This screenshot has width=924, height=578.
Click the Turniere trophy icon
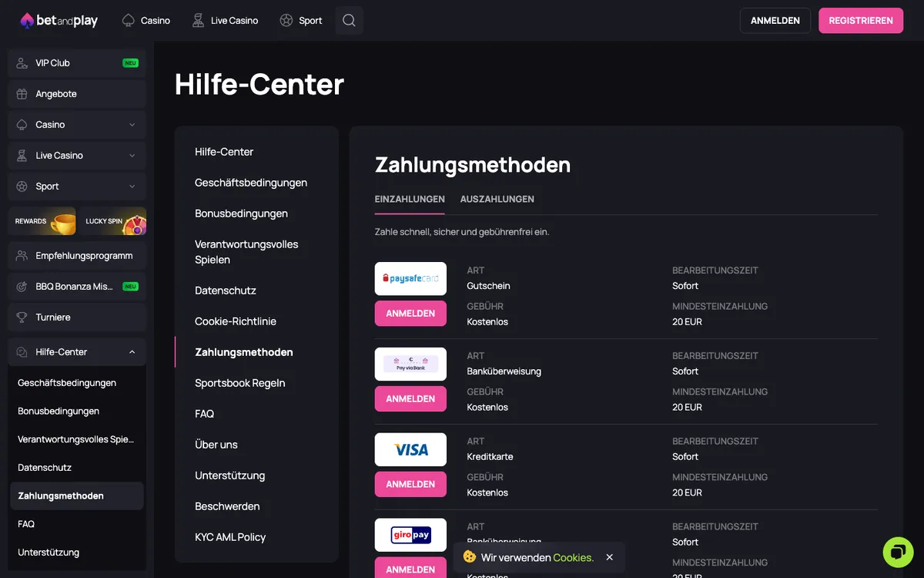pos(22,318)
